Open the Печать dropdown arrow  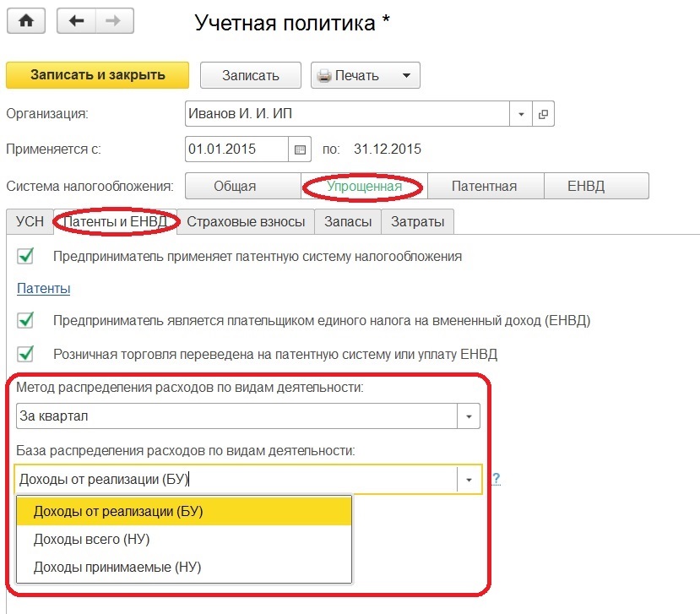click(406, 75)
